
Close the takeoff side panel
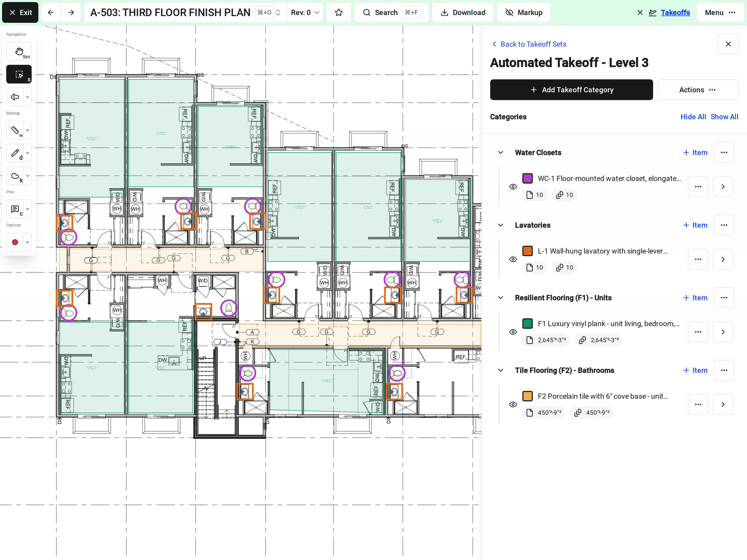click(x=728, y=44)
